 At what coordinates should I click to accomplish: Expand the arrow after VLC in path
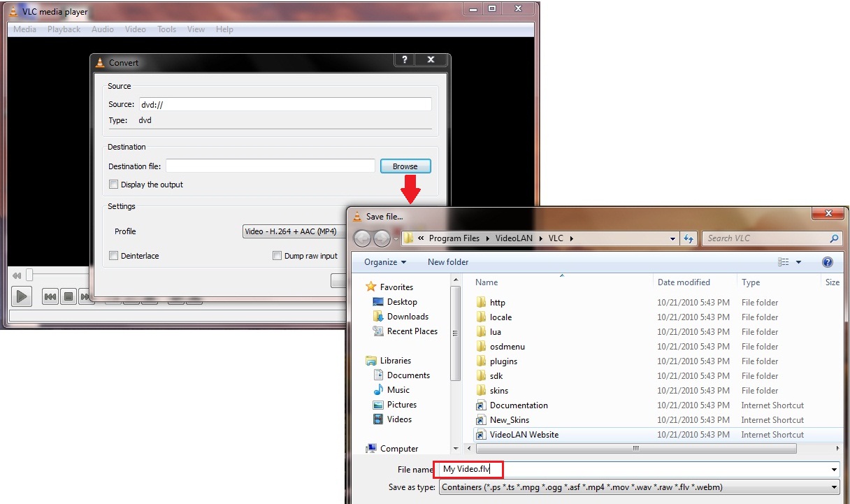[x=571, y=239]
